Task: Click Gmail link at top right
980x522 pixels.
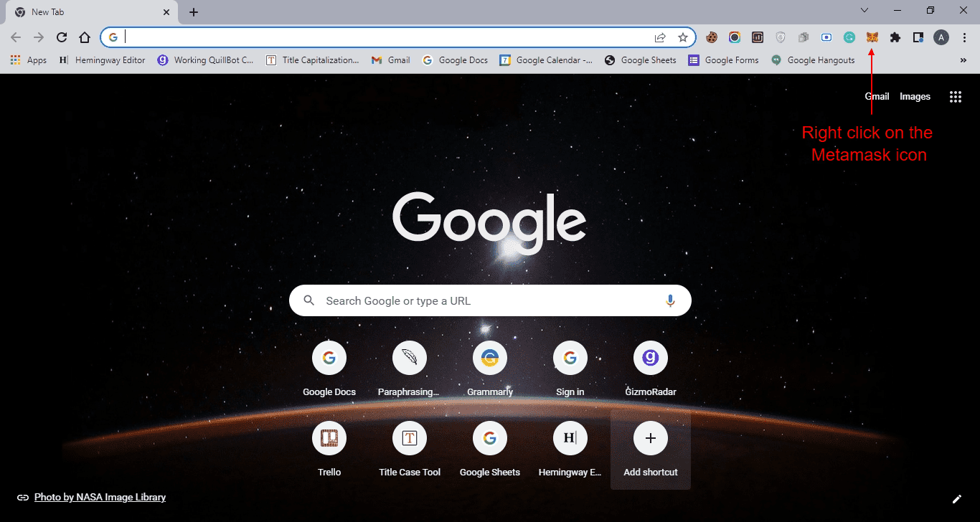Action: [x=877, y=97]
